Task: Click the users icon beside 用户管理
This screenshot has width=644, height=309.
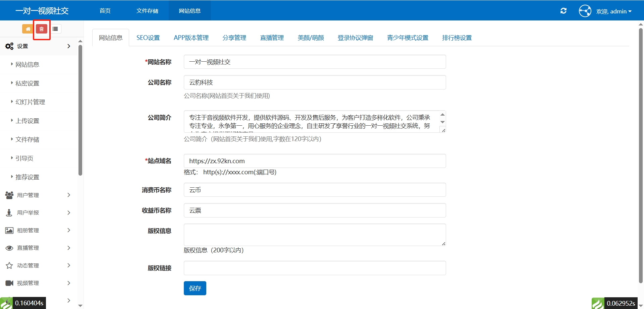Action: coord(9,195)
